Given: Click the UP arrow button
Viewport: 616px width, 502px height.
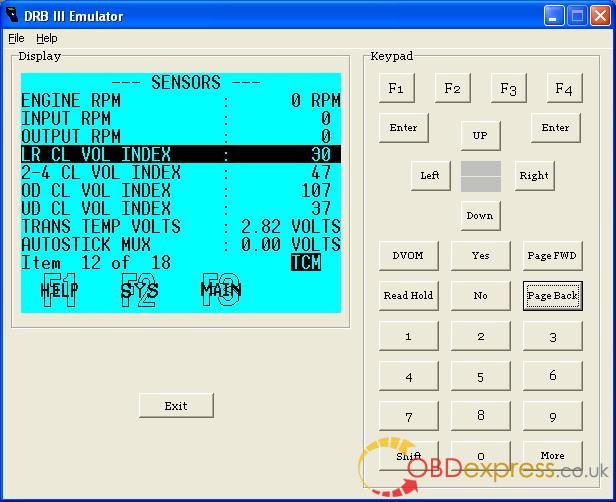Looking at the screenshot, I should click(480, 136).
